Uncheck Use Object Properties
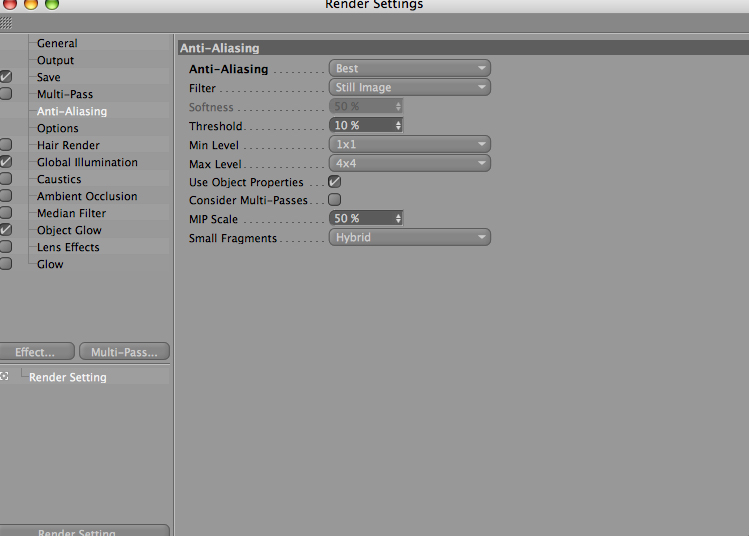Viewport: 749px width, 536px height. 334,182
